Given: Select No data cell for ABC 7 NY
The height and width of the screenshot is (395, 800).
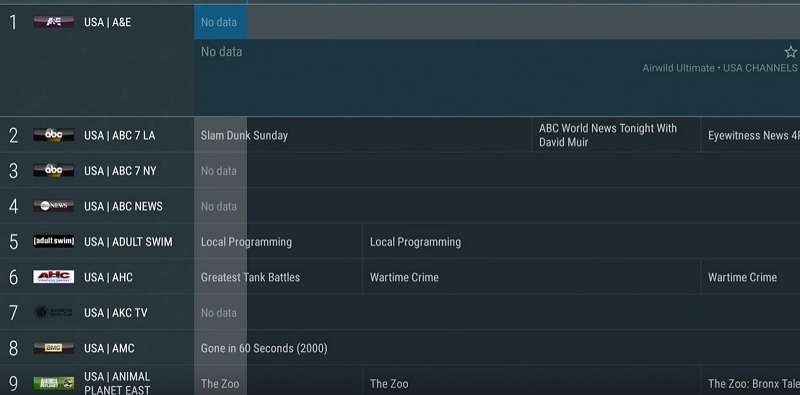Looking at the screenshot, I should (x=497, y=170).
